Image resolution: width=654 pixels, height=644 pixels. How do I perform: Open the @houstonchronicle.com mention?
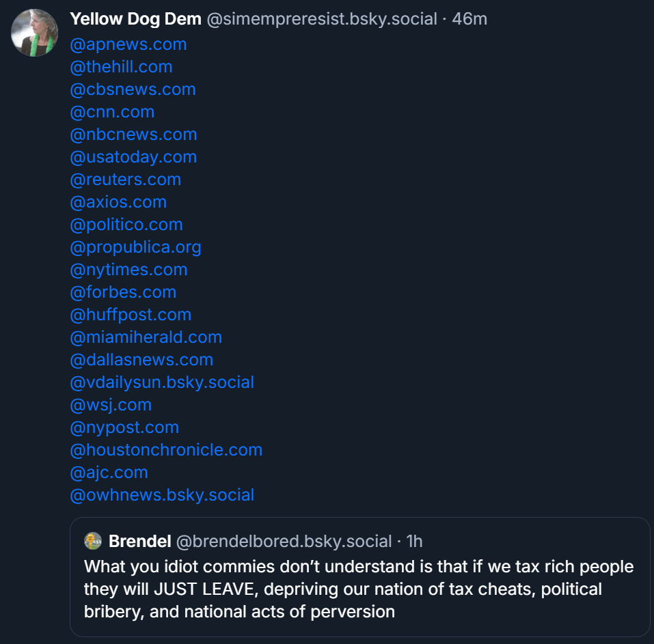pyautogui.click(x=166, y=450)
